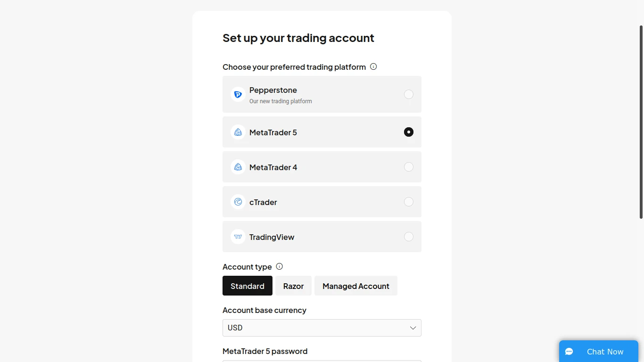The height and width of the screenshot is (362, 644).
Task: Open the Chat Now support widget
Action: point(599,351)
